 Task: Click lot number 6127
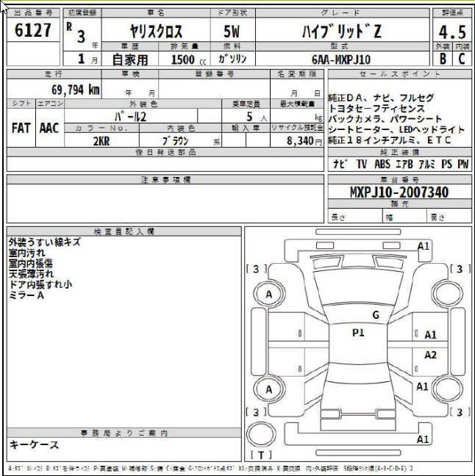33,31
